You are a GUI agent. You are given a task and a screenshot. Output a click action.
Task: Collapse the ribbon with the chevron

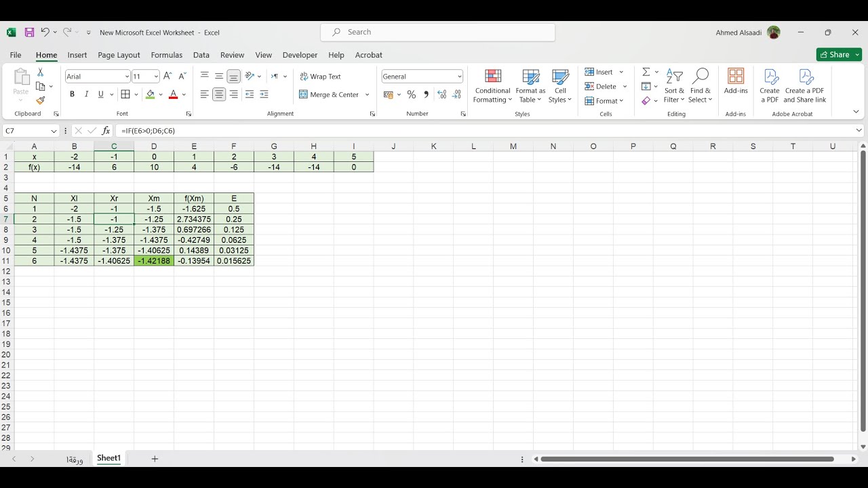coord(856,111)
